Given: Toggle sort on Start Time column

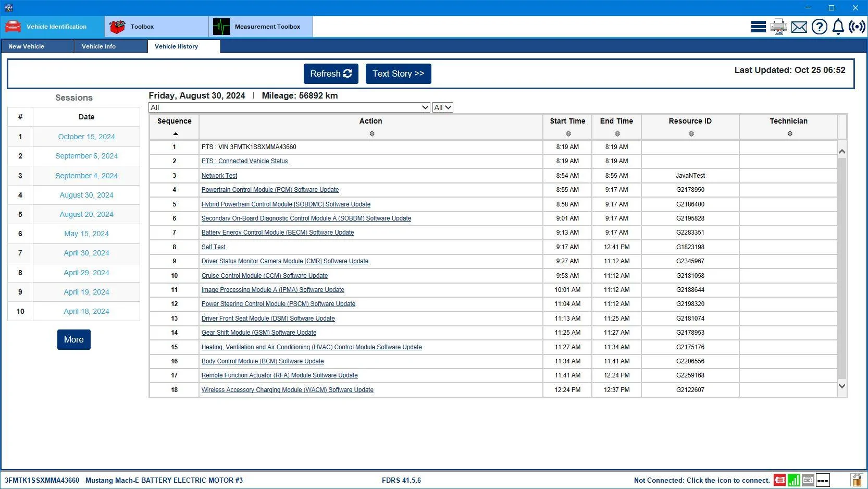Looking at the screenshot, I should pyautogui.click(x=568, y=134).
